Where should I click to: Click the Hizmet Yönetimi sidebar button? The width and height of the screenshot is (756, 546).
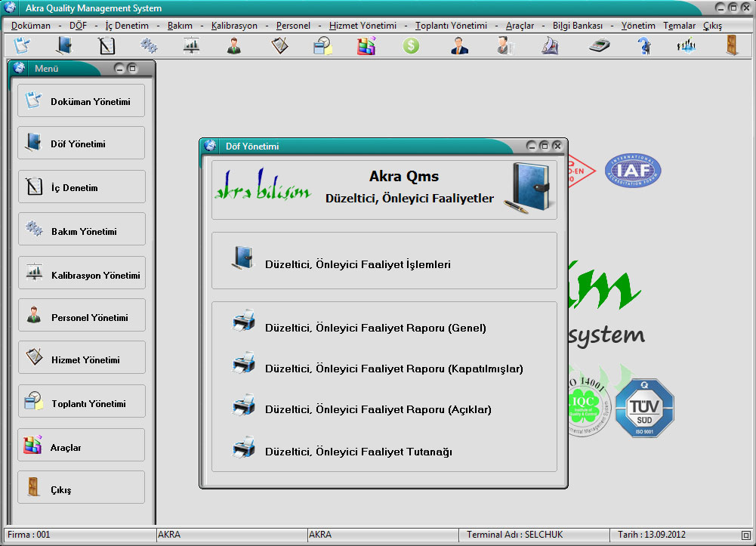[x=82, y=357]
